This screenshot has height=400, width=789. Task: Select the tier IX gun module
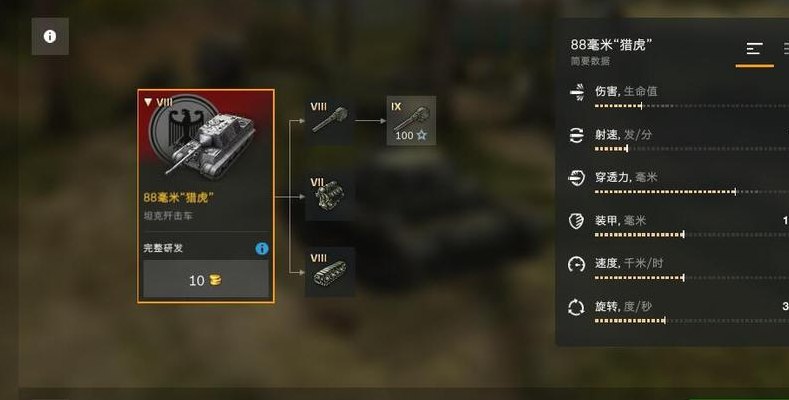coord(411,121)
